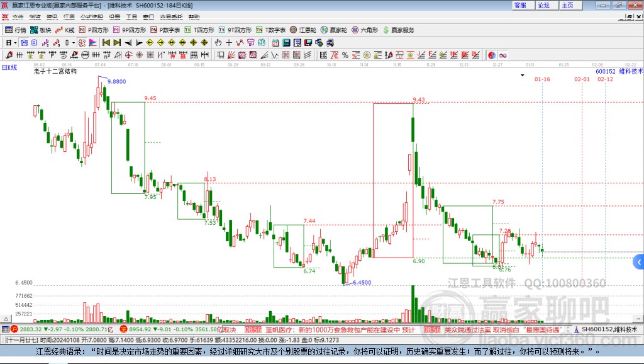The image size is (644, 364).
Task: Click the 老子十二宫结构 chart title
Action: click(x=55, y=71)
